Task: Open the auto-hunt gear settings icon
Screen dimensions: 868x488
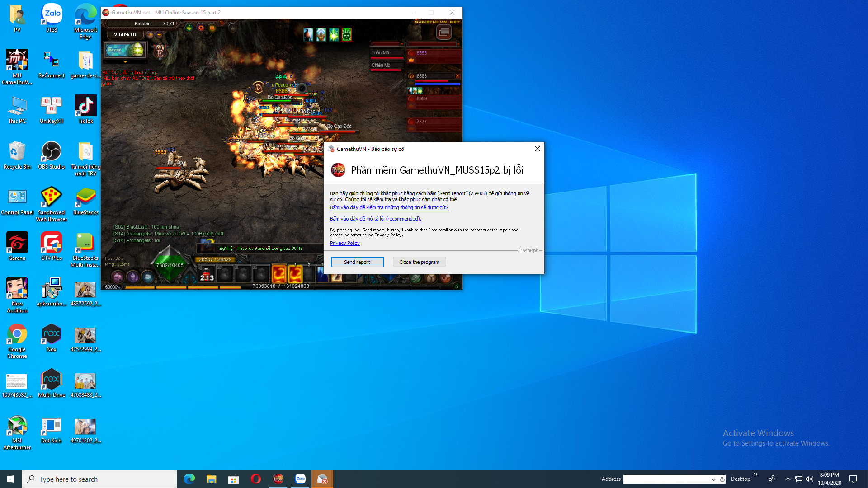Action: 200,28
